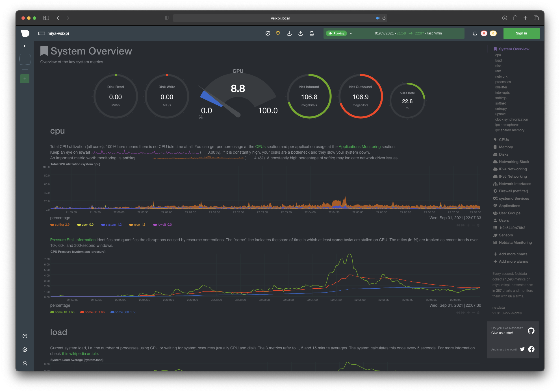Click the export snapshot upload icon
This screenshot has height=392, width=560.
point(301,33)
